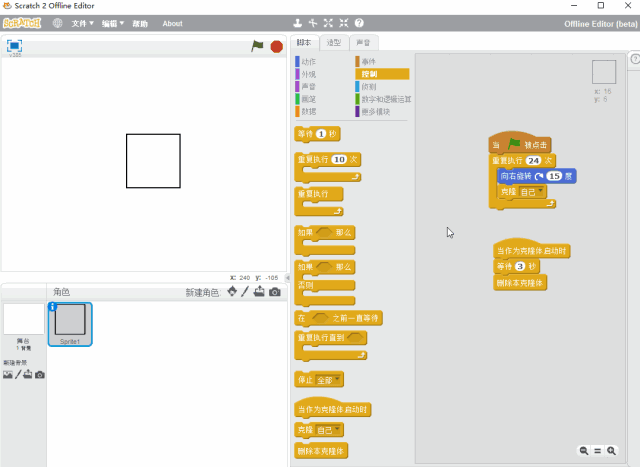
Task: Open Sprite1 info via blue i badge
Action: (53, 307)
